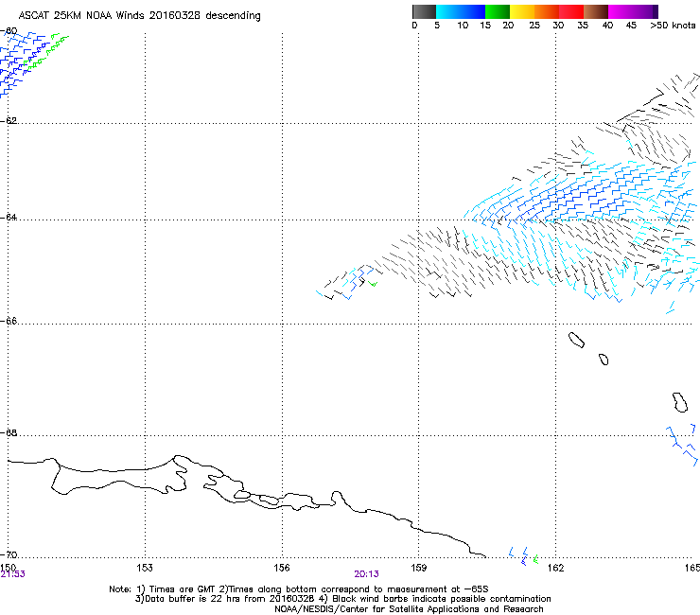Click the data buffer note line
Viewport: 700px width, 615px height.
342,599
